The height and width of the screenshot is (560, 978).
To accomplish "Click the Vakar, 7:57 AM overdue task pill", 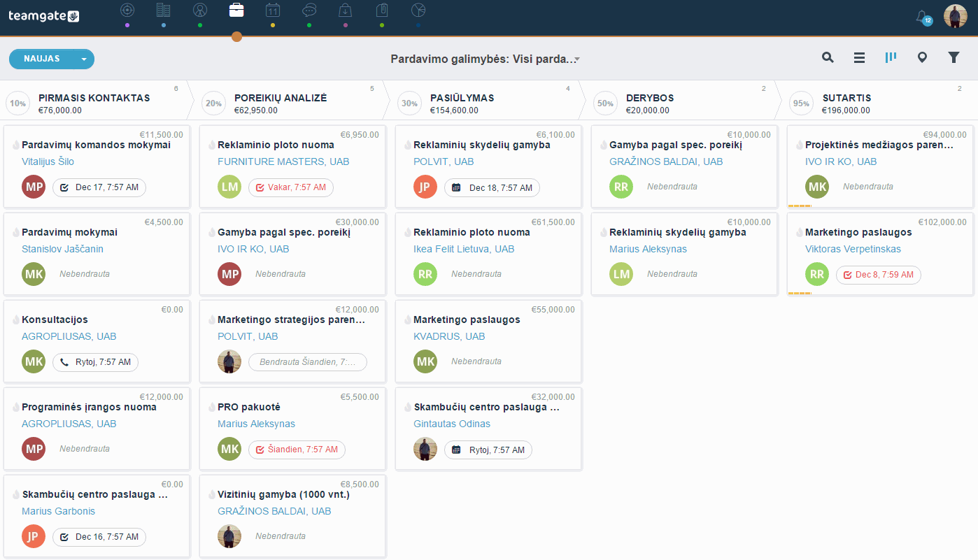I will [x=291, y=187].
